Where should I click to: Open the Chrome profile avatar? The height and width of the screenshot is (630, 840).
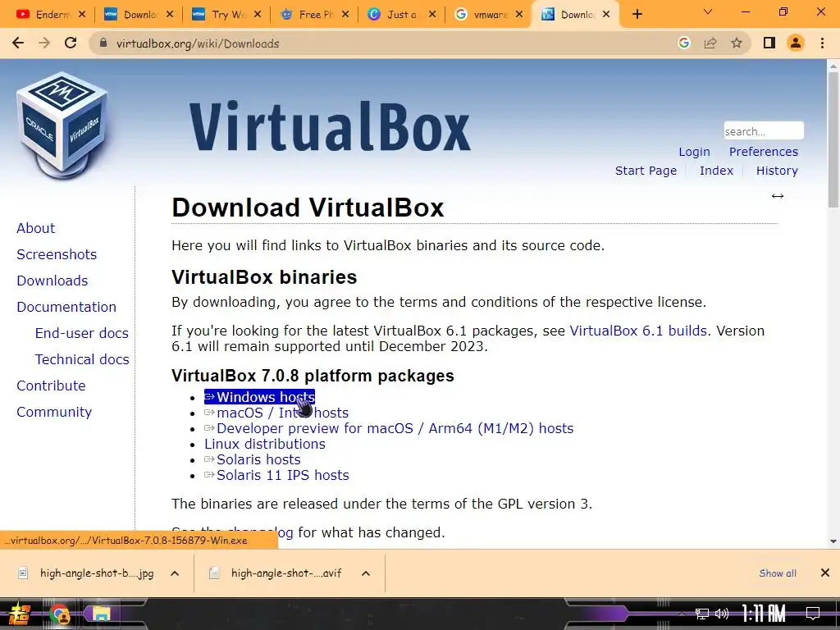click(x=796, y=43)
